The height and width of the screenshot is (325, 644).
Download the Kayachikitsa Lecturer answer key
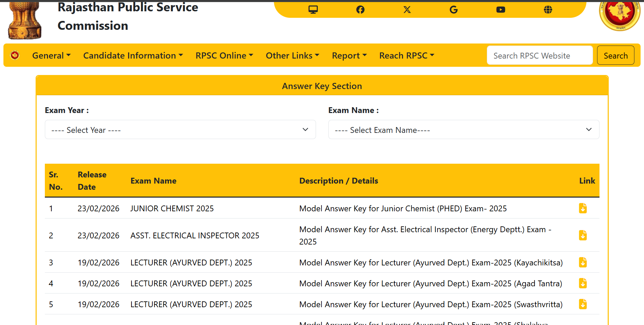click(x=583, y=262)
